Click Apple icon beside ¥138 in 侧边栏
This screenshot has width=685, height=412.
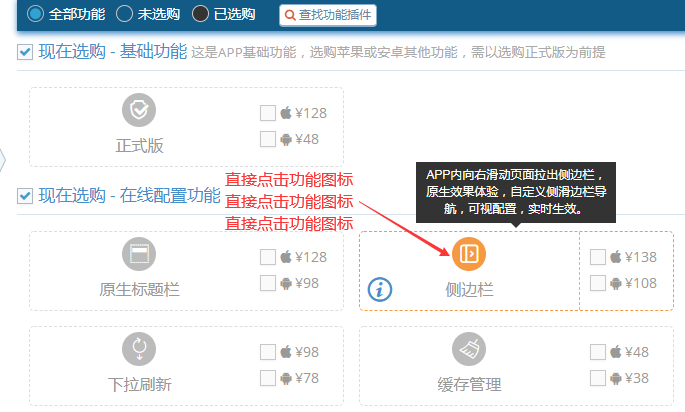pyautogui.click(x=616, y=257)
